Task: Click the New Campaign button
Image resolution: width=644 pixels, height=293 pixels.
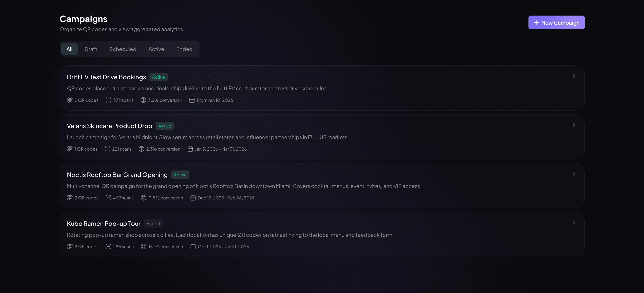Action: (557, 22)
